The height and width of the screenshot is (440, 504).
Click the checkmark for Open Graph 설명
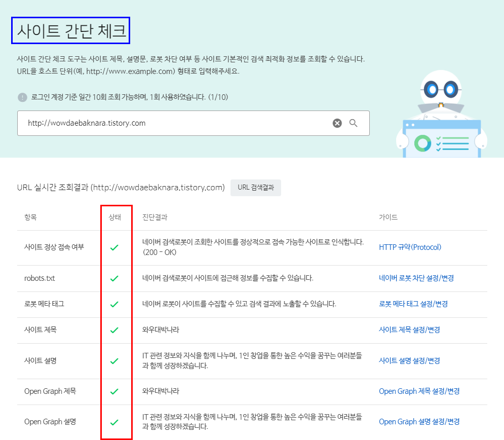114,422
